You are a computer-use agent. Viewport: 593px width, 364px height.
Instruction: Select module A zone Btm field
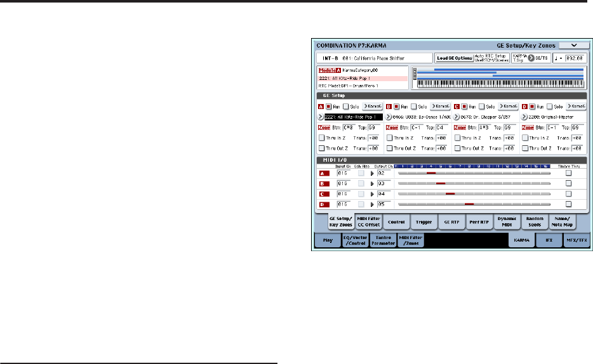pos(349,127)
